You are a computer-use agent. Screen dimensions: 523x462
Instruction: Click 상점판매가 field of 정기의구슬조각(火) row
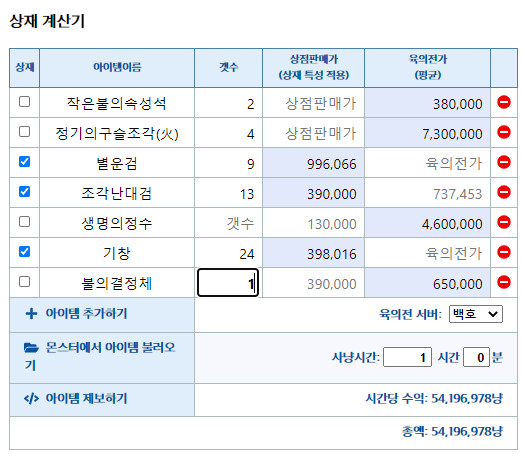(313, 133)
